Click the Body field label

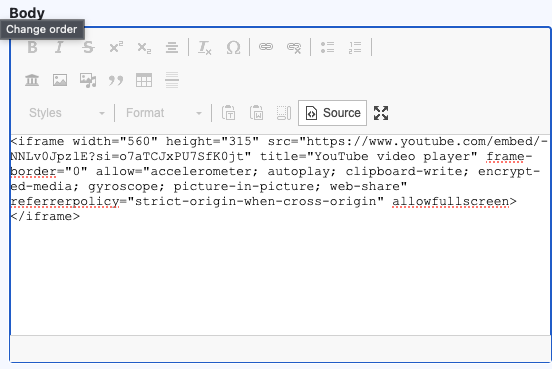(27, 13)
